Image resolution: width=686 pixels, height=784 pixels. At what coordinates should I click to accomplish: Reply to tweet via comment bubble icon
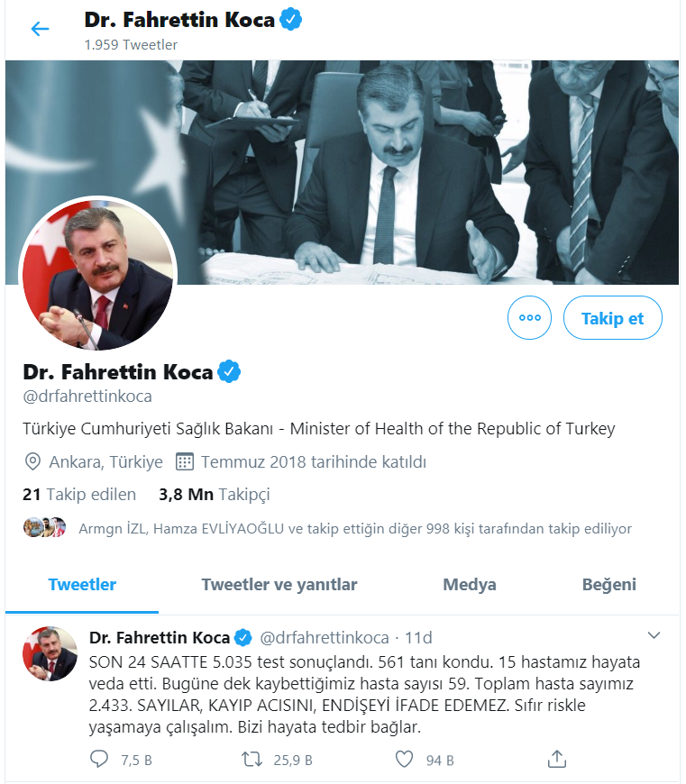[x=98, y=759]
